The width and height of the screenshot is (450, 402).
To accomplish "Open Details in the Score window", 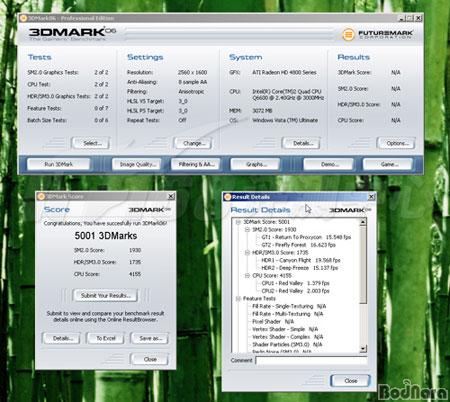I will [62, 338].
